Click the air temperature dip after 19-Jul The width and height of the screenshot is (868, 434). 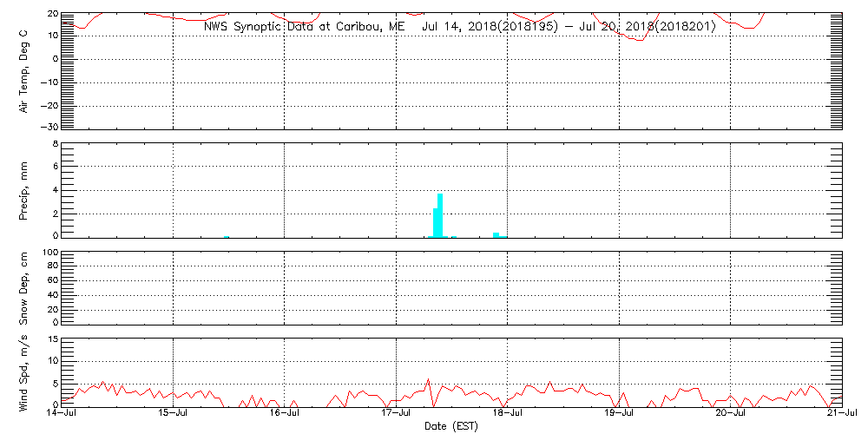tap(641, 40)
